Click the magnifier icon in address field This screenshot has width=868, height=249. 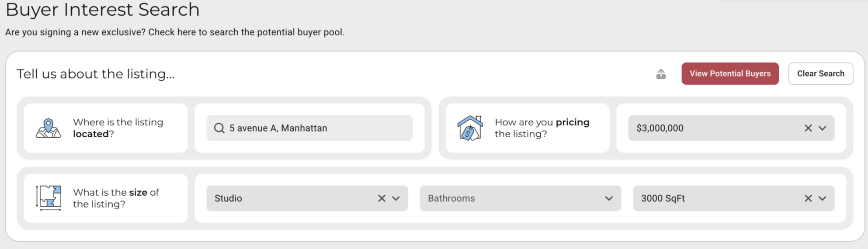click(x=219, y=128)
